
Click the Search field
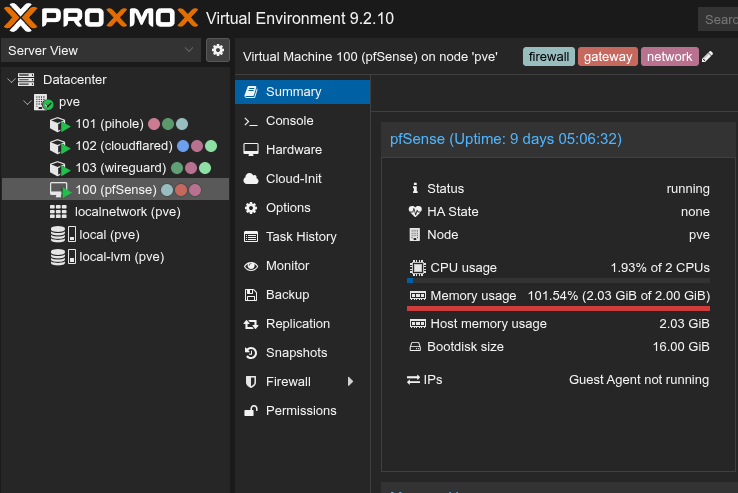tap(718, 19)
